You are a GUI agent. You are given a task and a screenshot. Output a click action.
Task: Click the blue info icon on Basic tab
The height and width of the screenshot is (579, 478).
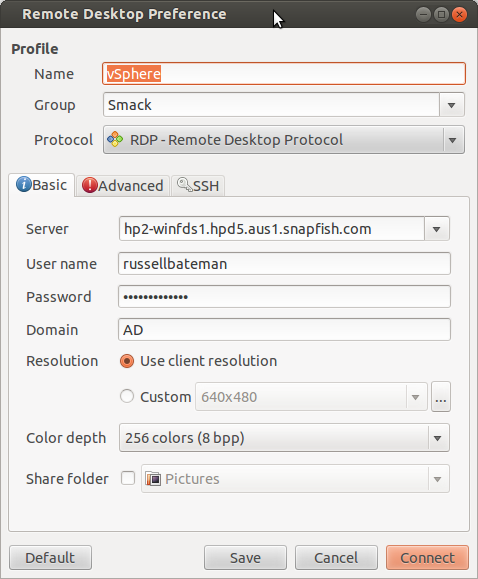[x=24, y=184]
